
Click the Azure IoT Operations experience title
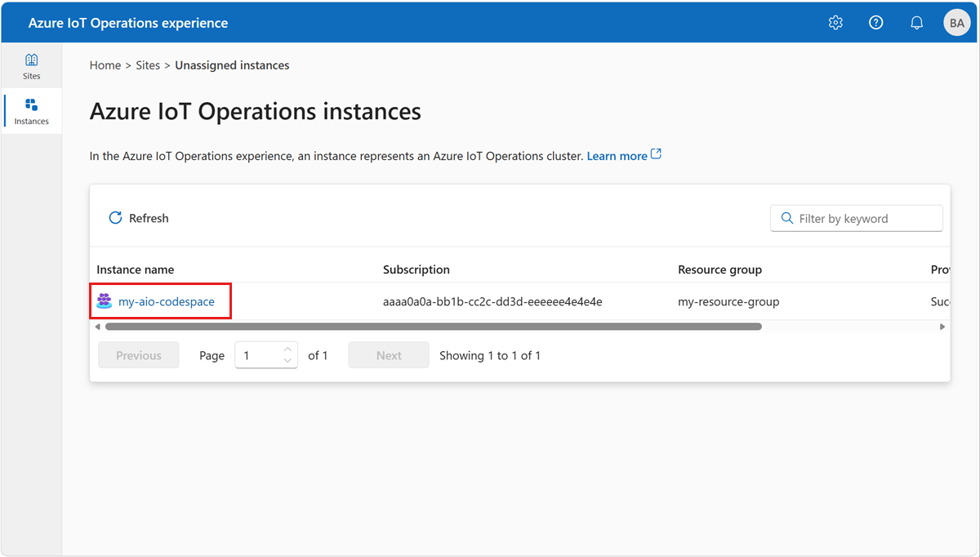coord(128,23)
